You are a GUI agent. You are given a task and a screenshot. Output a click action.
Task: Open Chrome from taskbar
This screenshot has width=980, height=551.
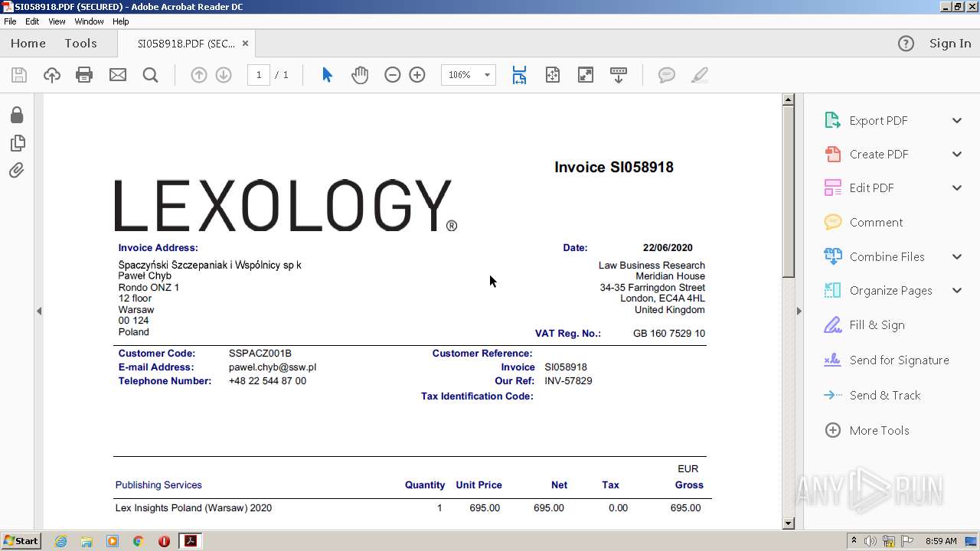(x=138, y=541)
